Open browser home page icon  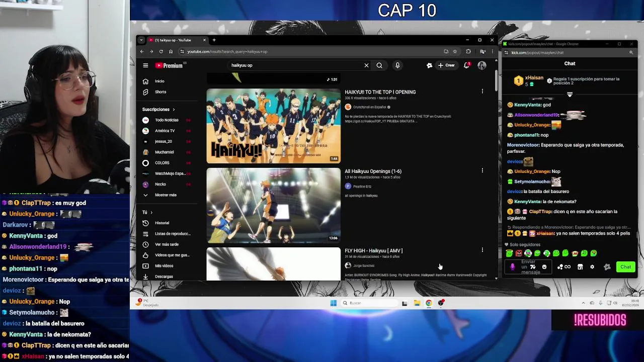tap(171, 51)
